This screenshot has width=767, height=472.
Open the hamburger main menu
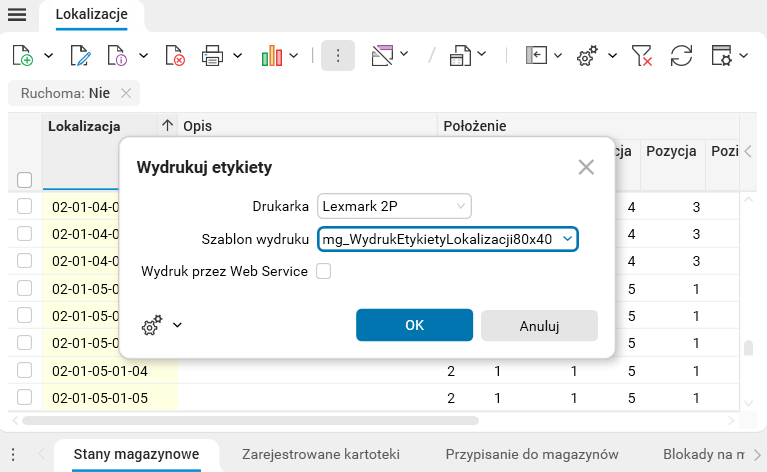(x=17, y=14)
